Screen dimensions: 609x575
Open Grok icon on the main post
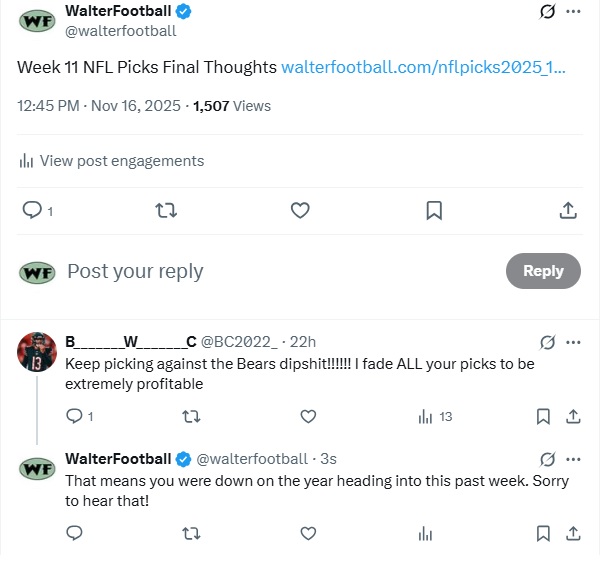tap(547, 12)
